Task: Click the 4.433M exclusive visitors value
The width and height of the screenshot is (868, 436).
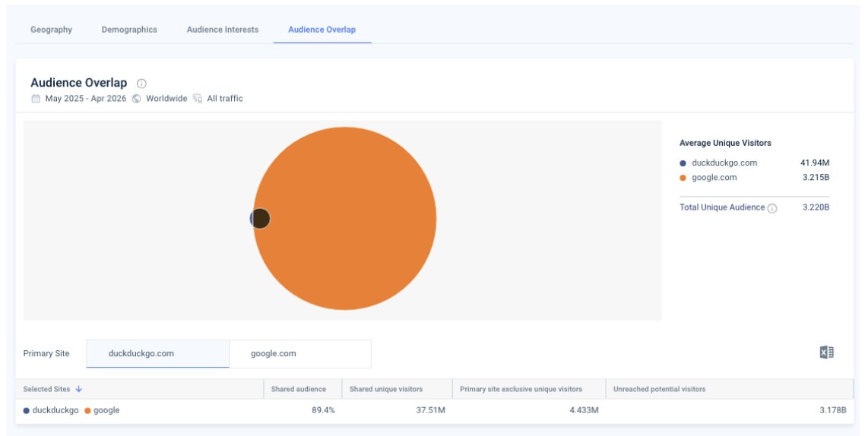Action: [583, 410]
